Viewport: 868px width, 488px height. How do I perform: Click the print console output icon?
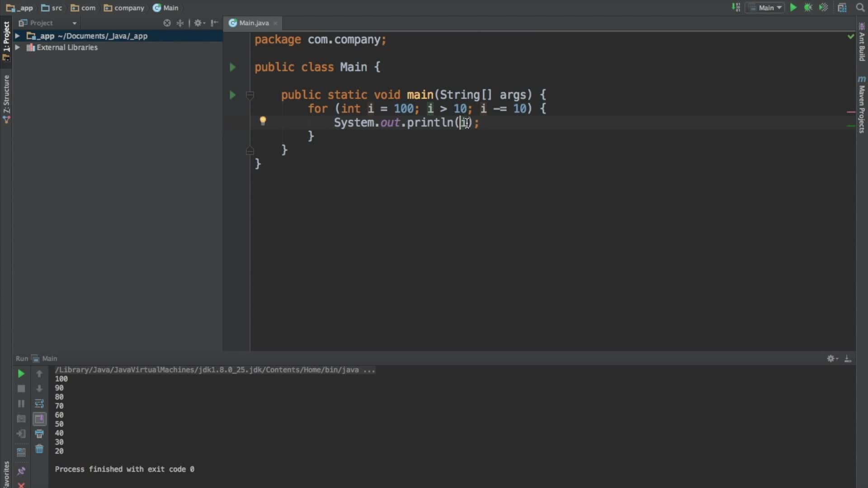(x=39, y=434)
